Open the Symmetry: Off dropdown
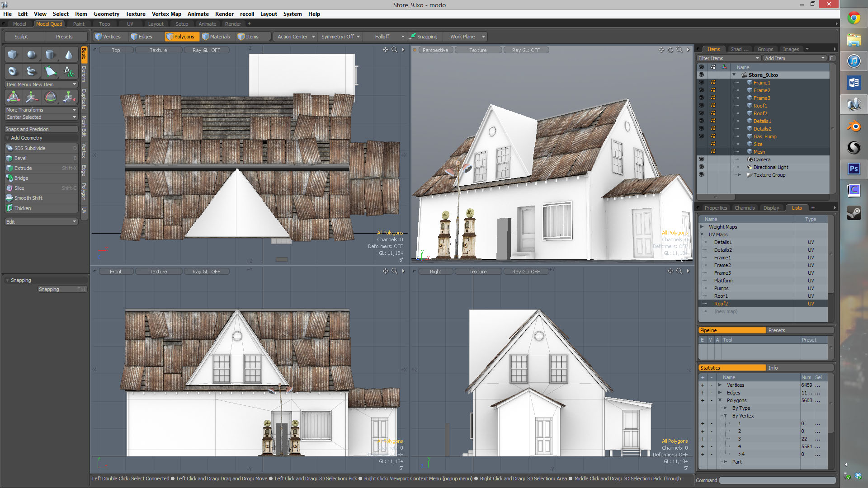 tap(340, 37)
